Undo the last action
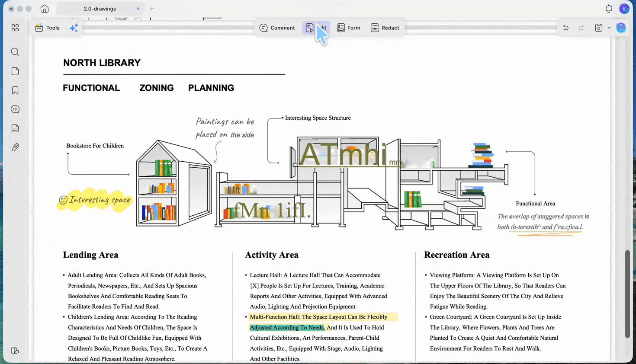Viewport: 636px width, 364px height. point(565,28)
